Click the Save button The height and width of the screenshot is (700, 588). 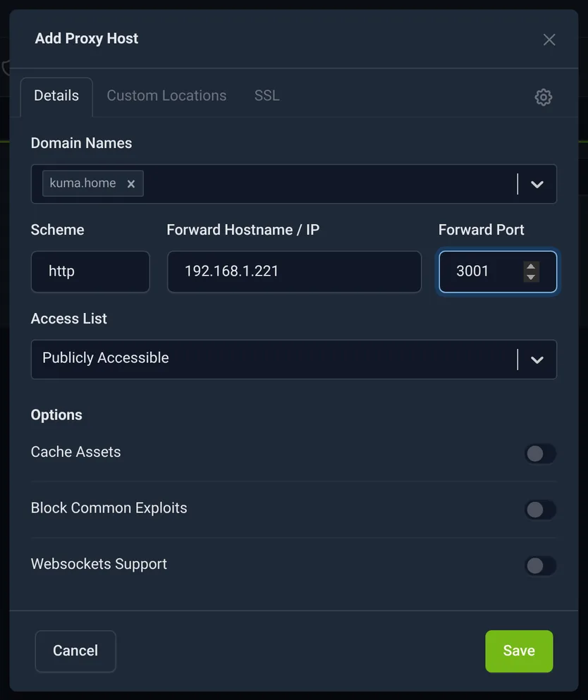[x=519, y=651]
